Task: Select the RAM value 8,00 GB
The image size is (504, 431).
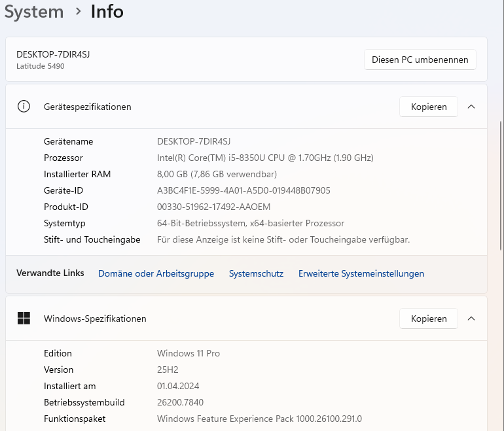Action: tap(217, 174)
